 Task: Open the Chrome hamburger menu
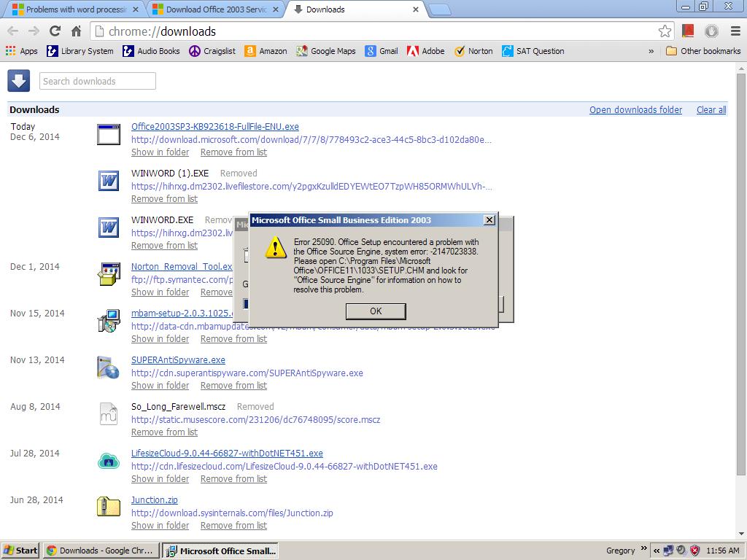coord(735,31)
